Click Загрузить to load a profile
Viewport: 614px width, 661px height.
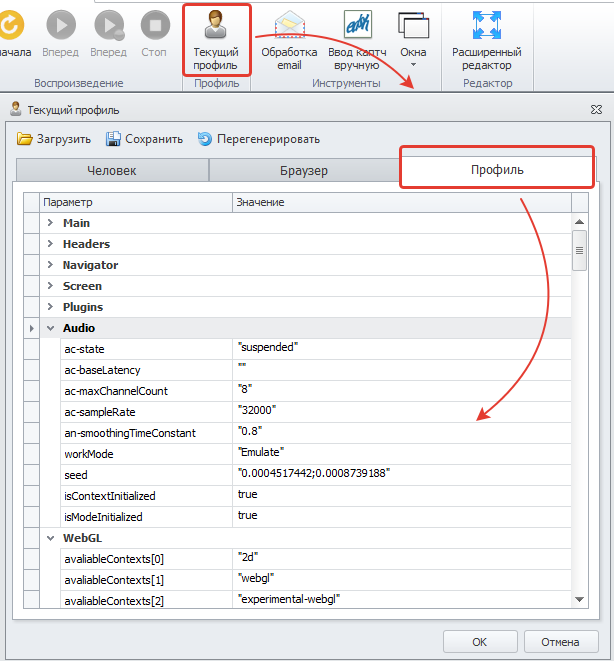(54, 139)
